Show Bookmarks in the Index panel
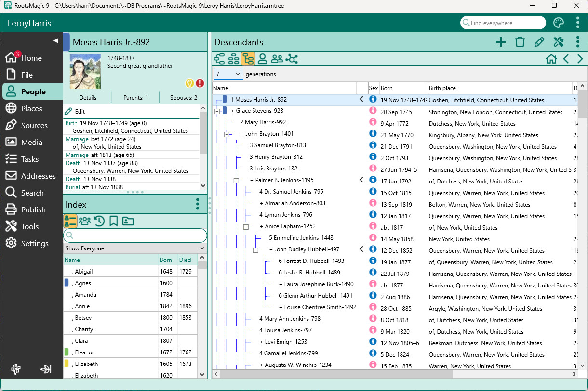The image size is (588, 391). (114, 221)
